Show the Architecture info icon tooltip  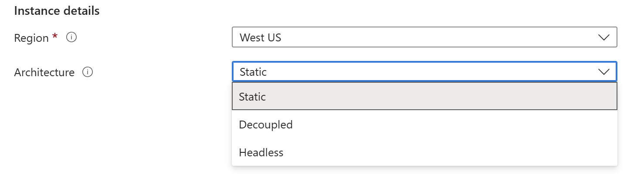click(x=88, y=72)
